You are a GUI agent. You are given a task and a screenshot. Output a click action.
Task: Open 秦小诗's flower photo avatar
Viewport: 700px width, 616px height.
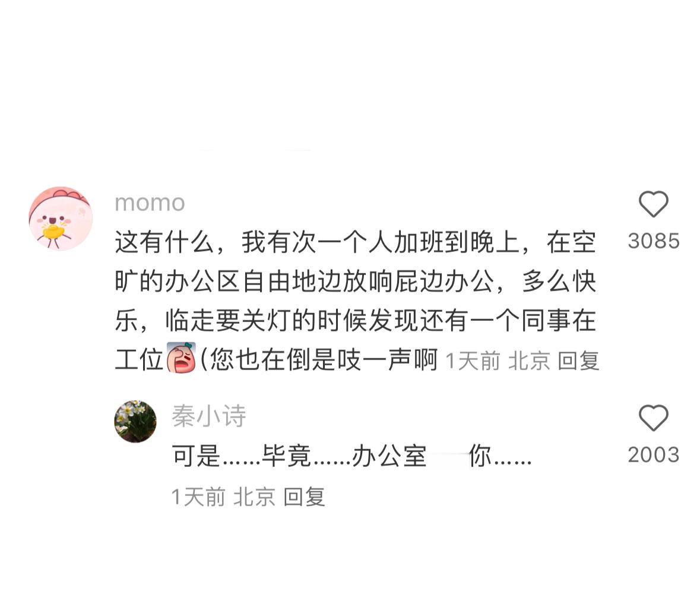coord(135,421)
